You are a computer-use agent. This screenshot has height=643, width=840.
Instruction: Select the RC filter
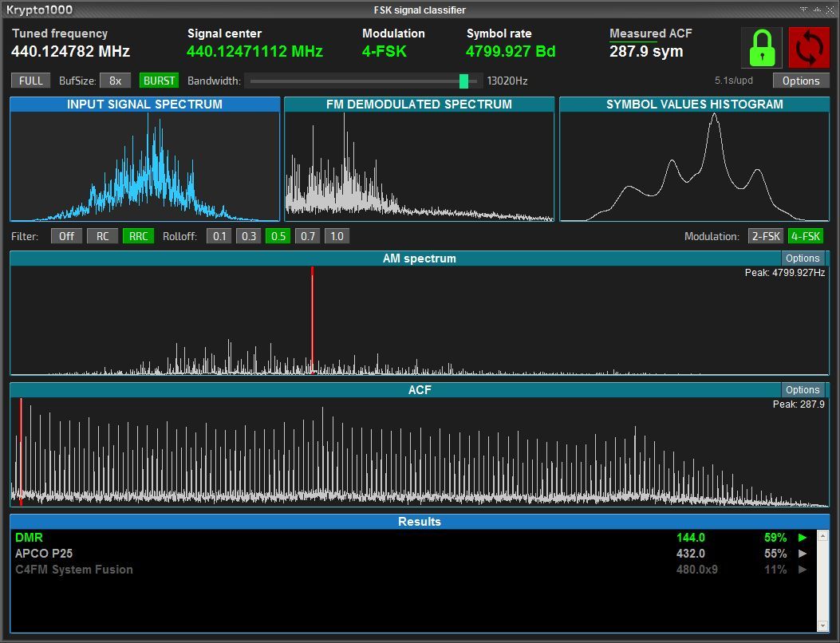click(102, 236)
